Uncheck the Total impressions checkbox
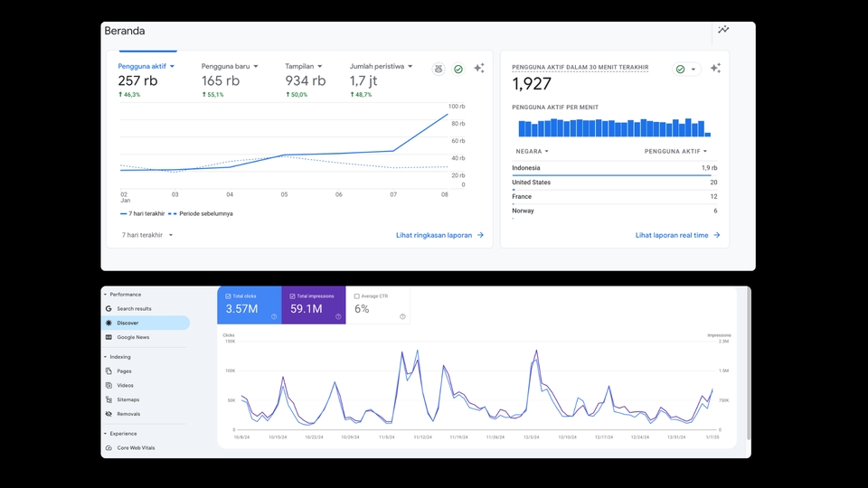868x488 pixels. tap(292, 296)
